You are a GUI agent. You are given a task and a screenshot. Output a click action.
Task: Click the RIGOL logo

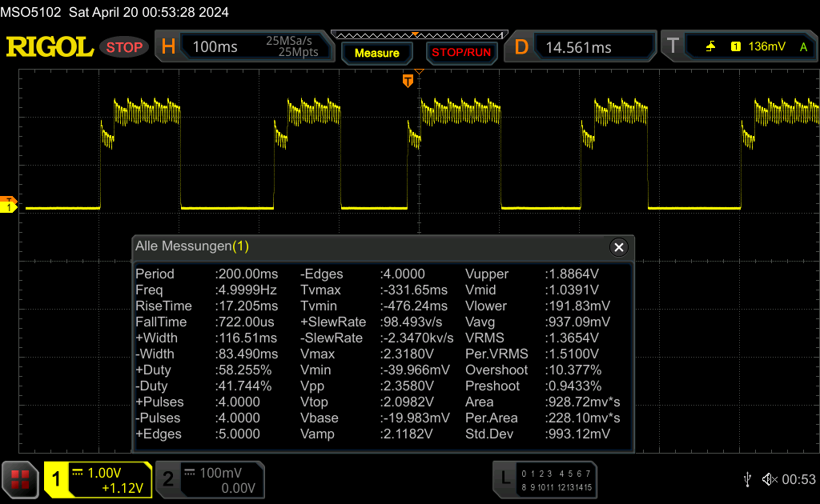click(50, 47)
